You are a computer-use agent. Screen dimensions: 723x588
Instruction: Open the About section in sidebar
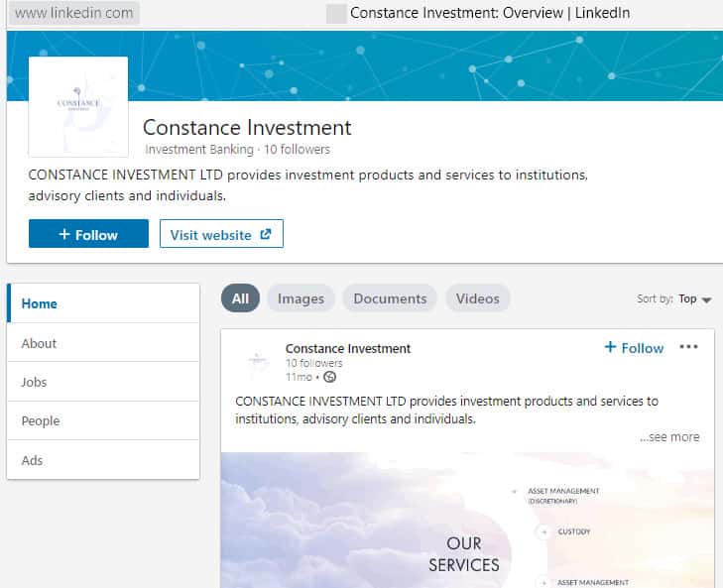click(40, 343)
